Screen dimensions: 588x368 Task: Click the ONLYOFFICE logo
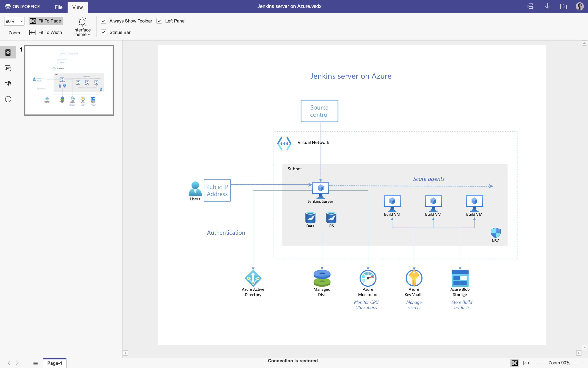pos(22,7)
